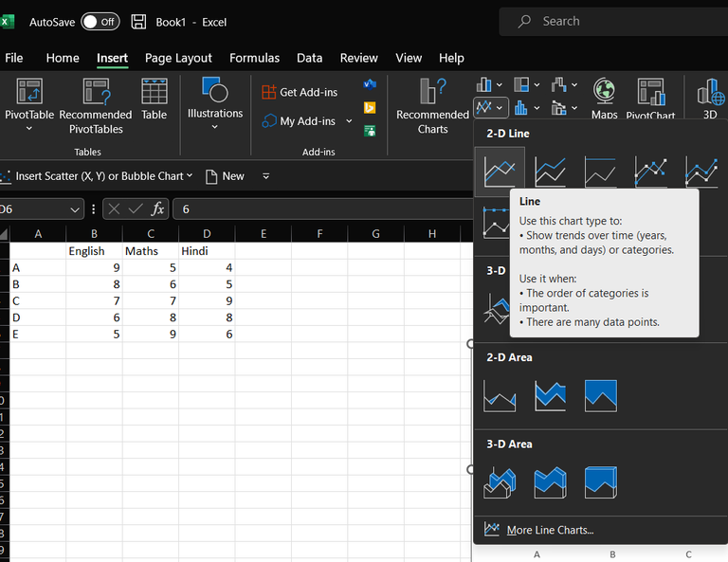Screen dimensions: 728x562
Task: Expand the Name Box dropdown arrow
Action: pos(76,209)
